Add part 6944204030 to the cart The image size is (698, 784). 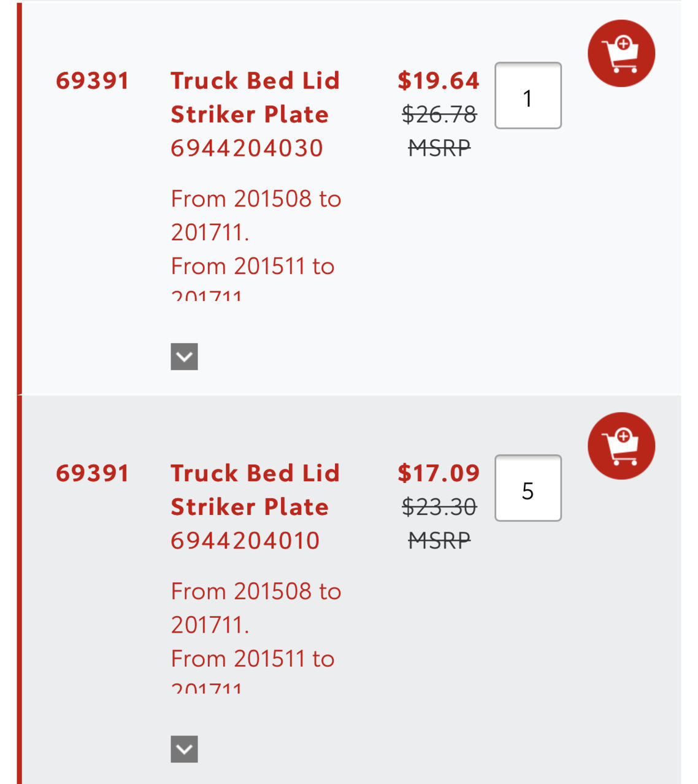coord(621,53)
